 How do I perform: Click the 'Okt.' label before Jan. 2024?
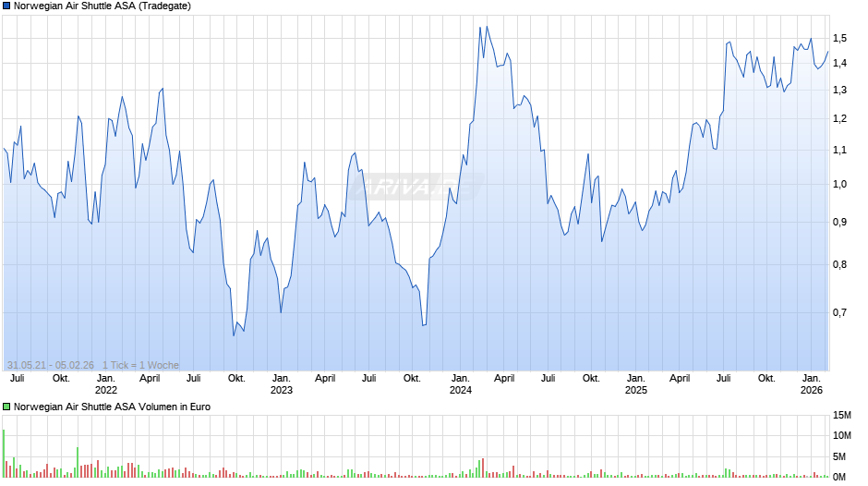(x=412, y=379)
